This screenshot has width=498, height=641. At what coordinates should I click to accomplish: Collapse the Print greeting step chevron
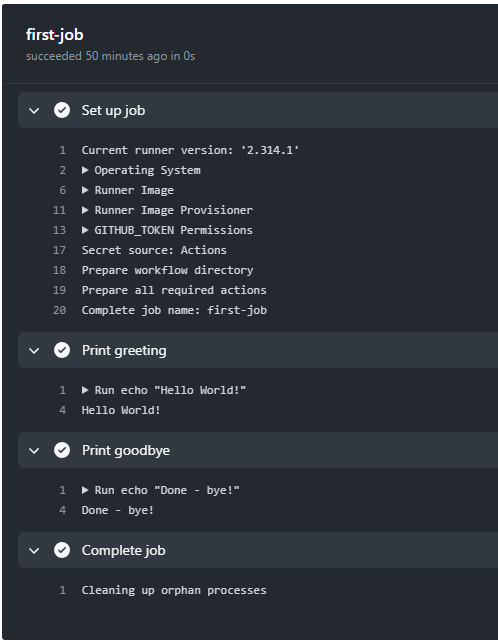[34, 350]
